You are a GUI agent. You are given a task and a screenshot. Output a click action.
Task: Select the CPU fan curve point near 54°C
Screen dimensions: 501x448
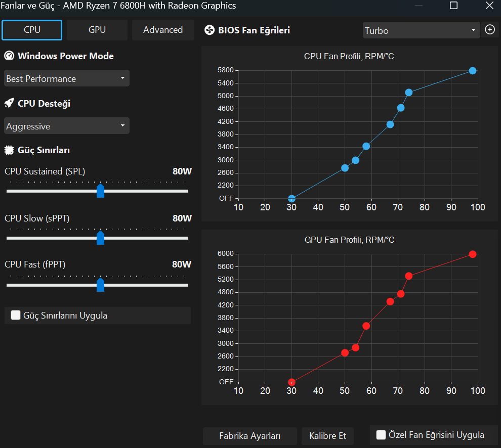(355, 160)
